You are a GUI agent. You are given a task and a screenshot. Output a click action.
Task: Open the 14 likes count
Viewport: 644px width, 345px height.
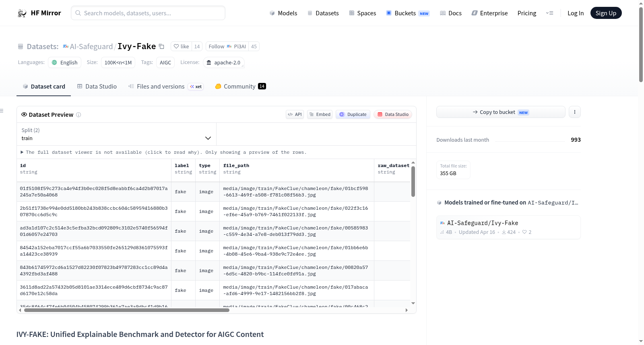pos(197,46)
